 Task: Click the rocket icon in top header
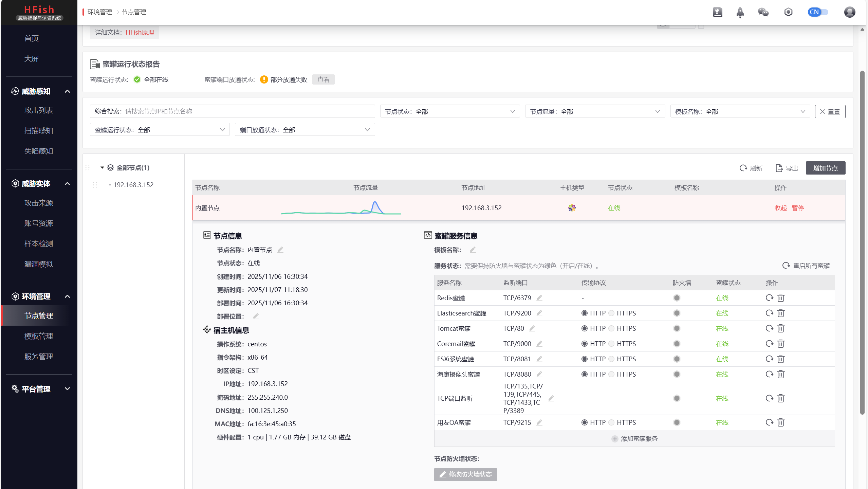coord(740,13)
